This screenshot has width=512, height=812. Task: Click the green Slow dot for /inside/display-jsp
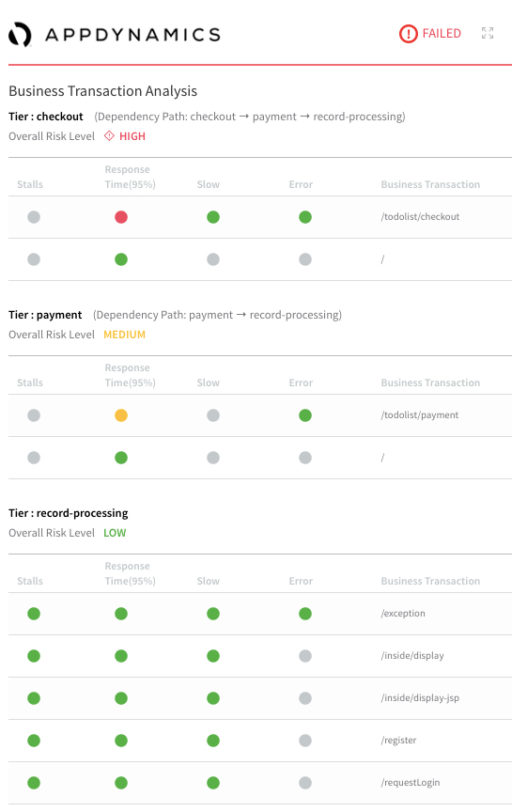click(213, 698)
